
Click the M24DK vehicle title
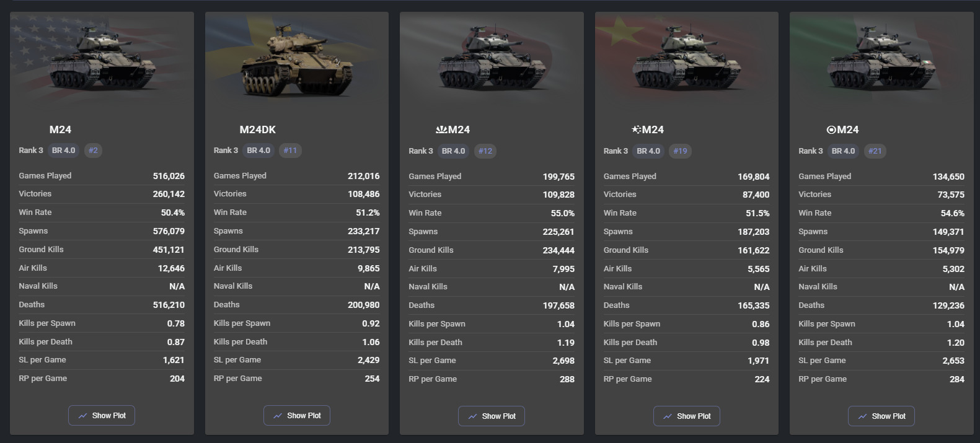point(258,129)
